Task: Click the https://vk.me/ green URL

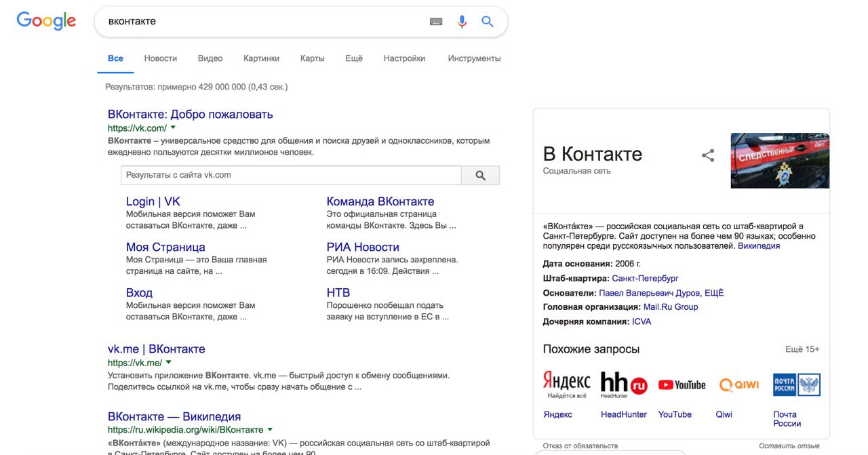Action: [x=135, y=363]
